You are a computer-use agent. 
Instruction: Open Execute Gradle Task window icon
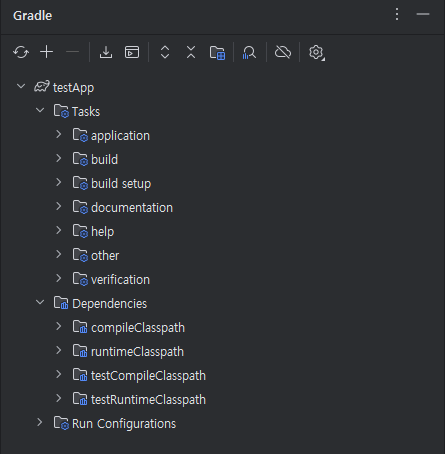[x=132, y=52]
